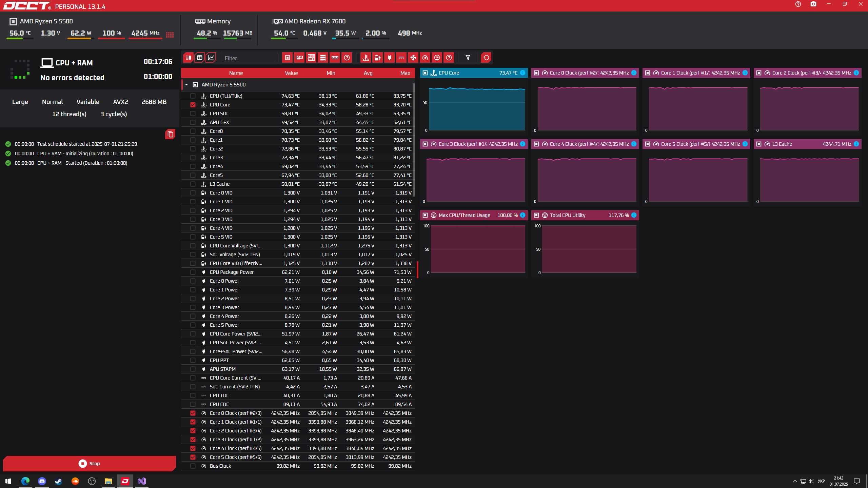The width and height of the screenshot is (868, 488).
Task: Uncheck the Core 5 Clock (perf #5/6) checkbox
Action: (x=193, y=457)
